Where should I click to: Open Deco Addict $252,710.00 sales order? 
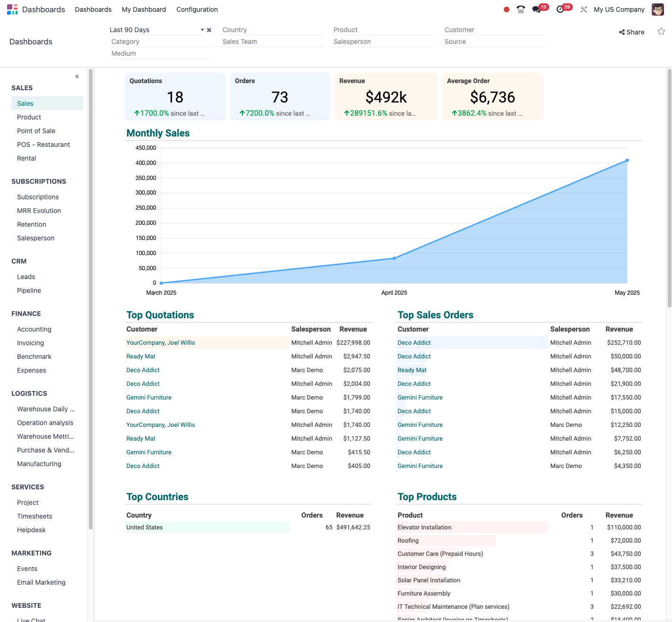520,343
